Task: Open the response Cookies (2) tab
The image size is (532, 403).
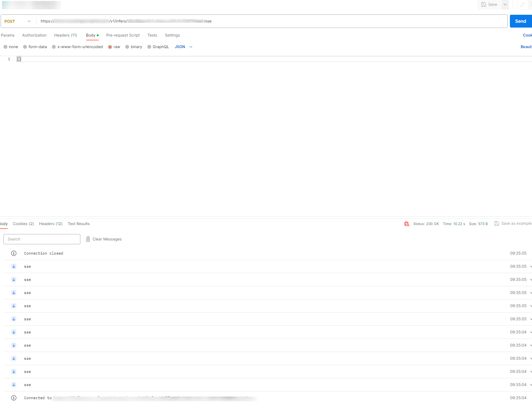Action: click(23, 224)
